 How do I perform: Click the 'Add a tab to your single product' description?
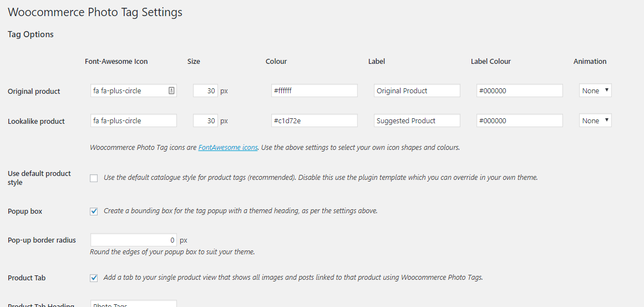coord(293,278)
